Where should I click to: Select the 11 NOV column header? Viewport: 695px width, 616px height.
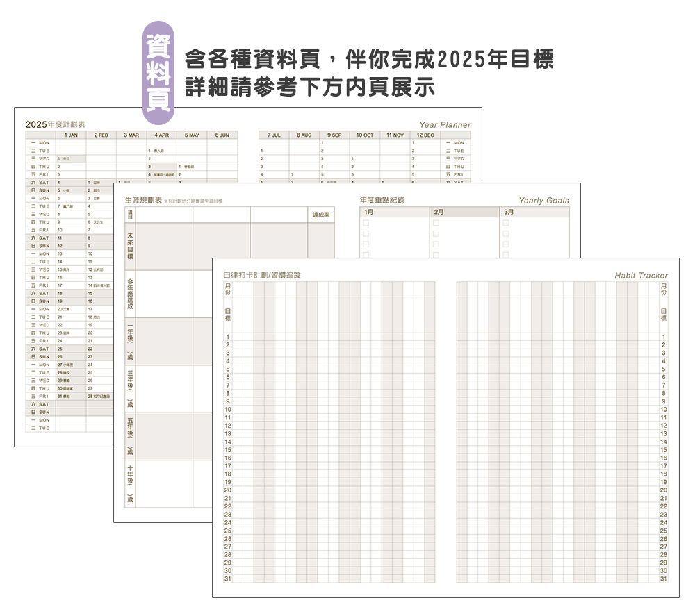(395, 135)
